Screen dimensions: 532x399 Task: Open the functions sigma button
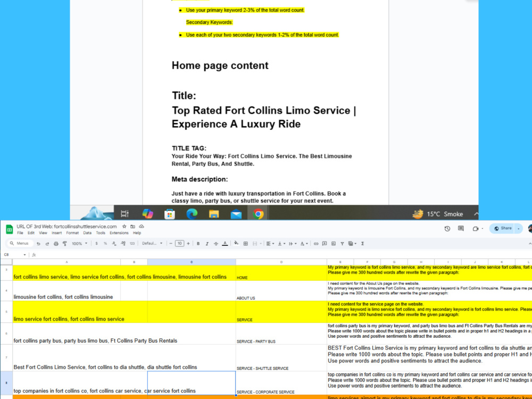[362, 244]
